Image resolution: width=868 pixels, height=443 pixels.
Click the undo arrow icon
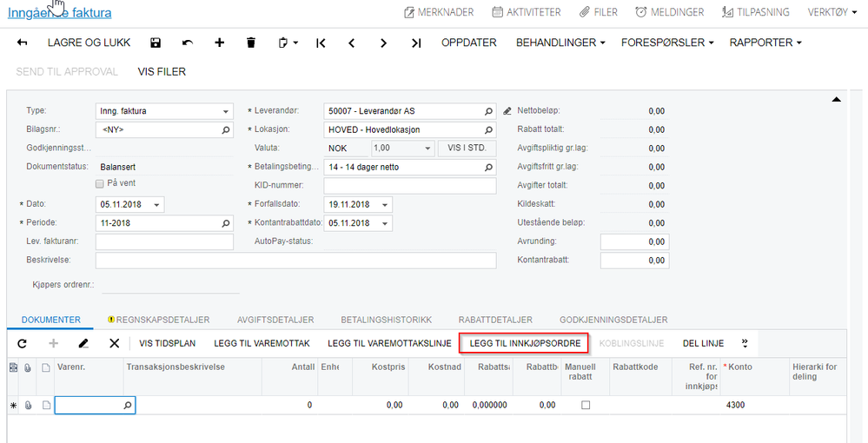tap(188, 43)
